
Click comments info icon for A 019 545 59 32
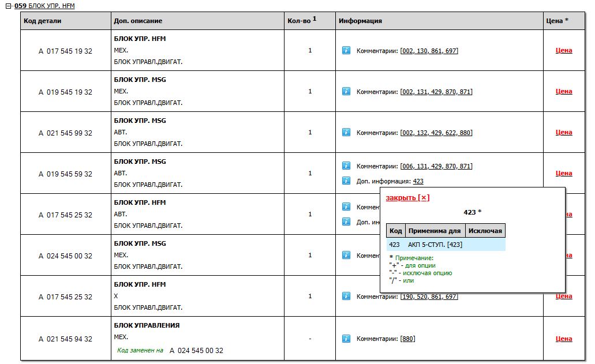[x=346, y=166]
